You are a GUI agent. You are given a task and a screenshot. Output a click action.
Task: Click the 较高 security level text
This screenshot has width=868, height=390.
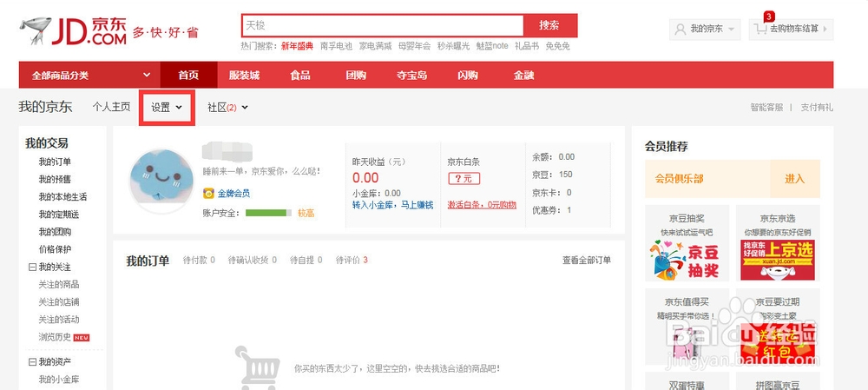coord(306,213)
